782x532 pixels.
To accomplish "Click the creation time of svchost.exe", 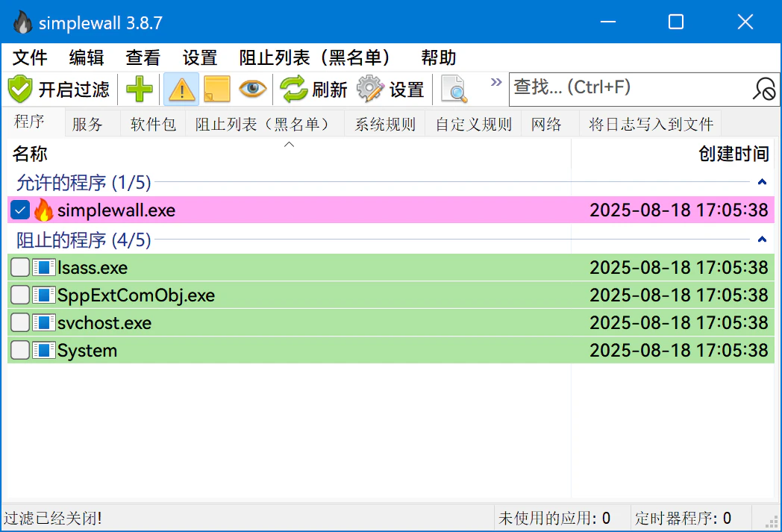I will [x=679, y=322].
